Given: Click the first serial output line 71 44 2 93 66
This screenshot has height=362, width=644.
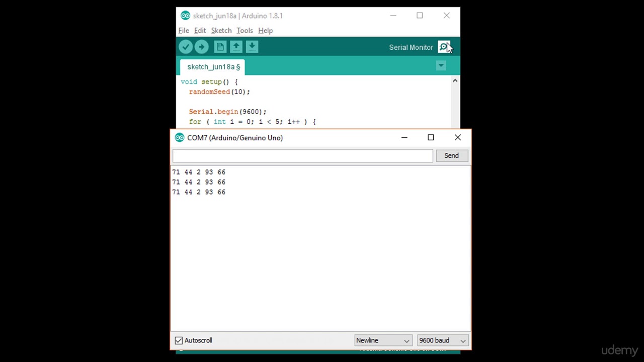Looking at the screenshot, I should click(x=199, y=172).
